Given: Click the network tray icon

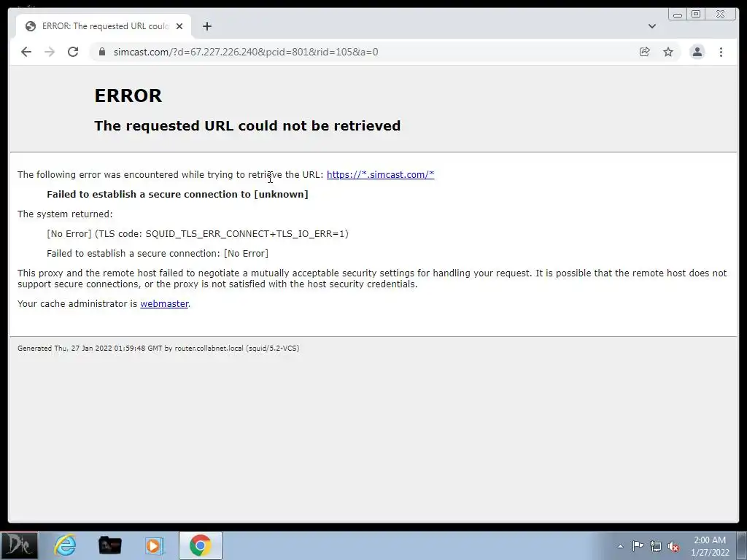Looking at the screenshot, I should pyautogui.click(x=656, y=546).
